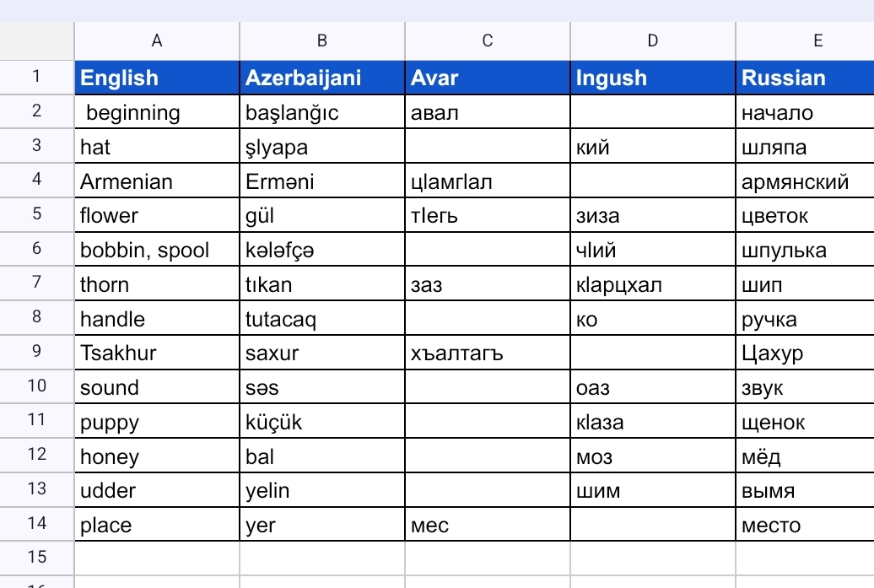The image size is (874, 588).
Task: Click the 'bobbin, spool' cell
Action: [157, 251]
